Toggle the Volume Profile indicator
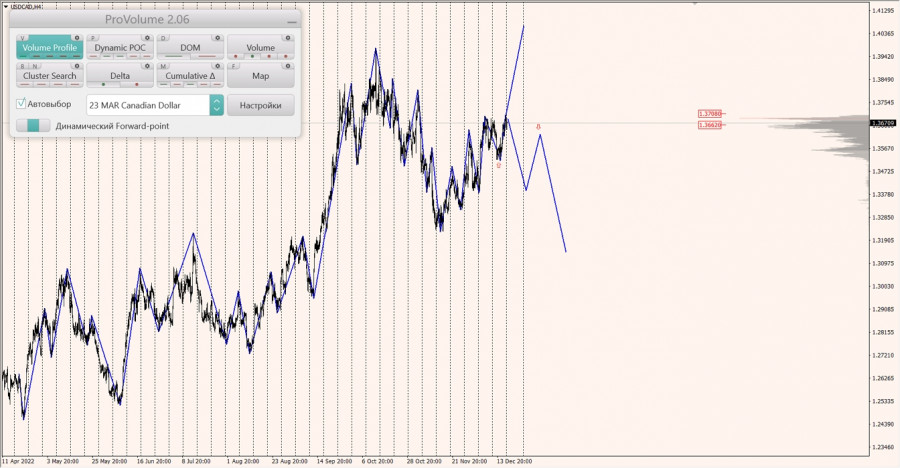This screenshot has height=468, width=900. 49,48
